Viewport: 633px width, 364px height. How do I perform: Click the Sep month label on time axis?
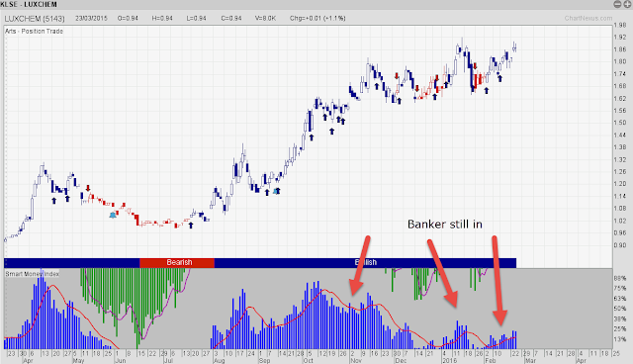tap(264, 360)
